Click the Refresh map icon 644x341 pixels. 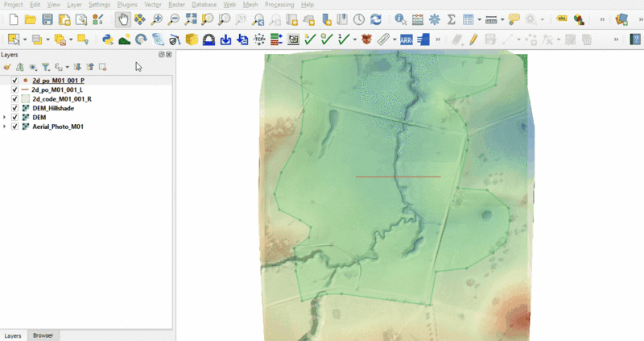coord(375,19)
